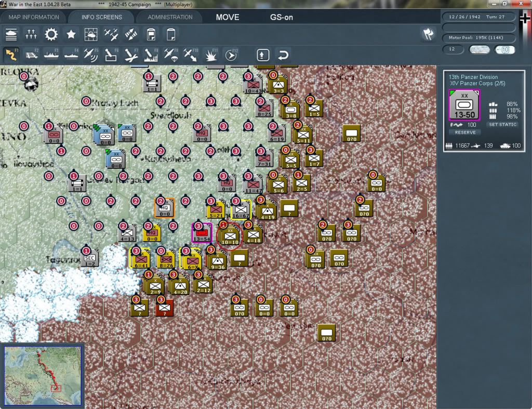Screen dimensions: 532x409
Task: Click the minimap overview thumbnail
Action: (x=43, y=375)
